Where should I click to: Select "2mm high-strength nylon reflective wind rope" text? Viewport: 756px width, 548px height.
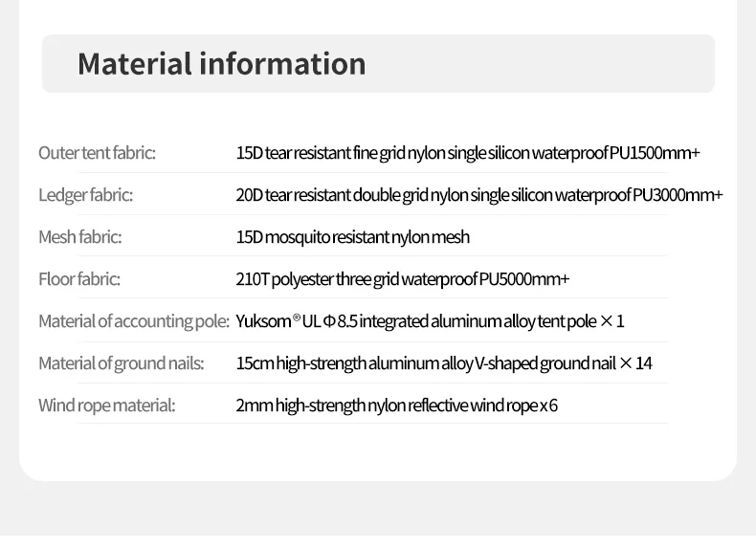385,406
